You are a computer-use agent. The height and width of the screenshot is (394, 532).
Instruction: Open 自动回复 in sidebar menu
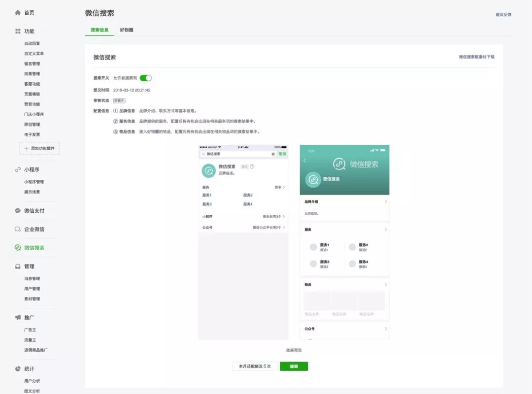[x=32, y=43]
